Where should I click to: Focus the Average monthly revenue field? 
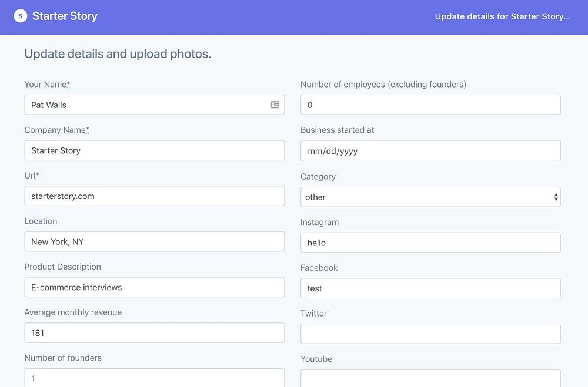(154, 333)
